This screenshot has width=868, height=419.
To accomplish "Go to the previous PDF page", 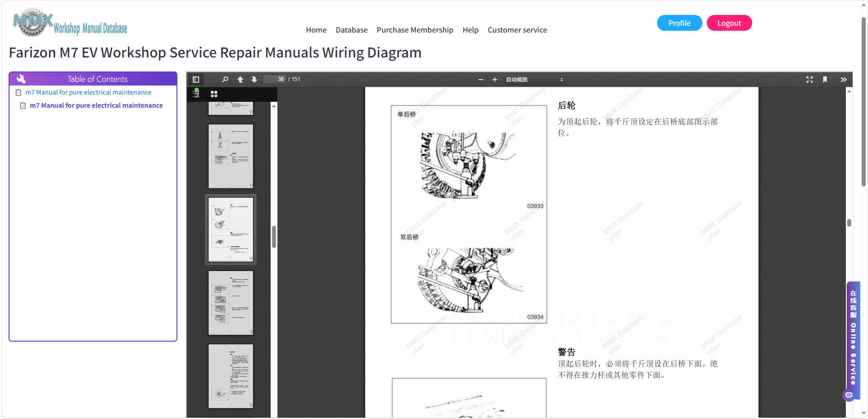I will click(x=240, y=80).
